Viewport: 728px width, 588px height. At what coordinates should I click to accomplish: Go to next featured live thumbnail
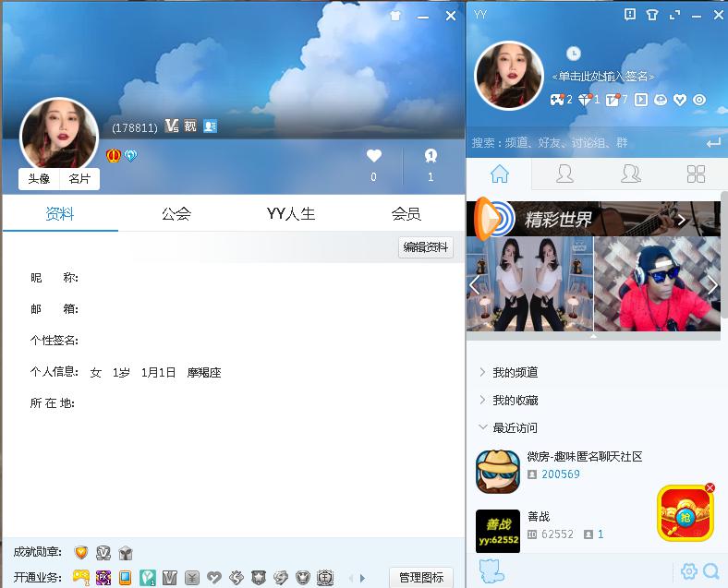pyautogui.click(x=712, y=284)
